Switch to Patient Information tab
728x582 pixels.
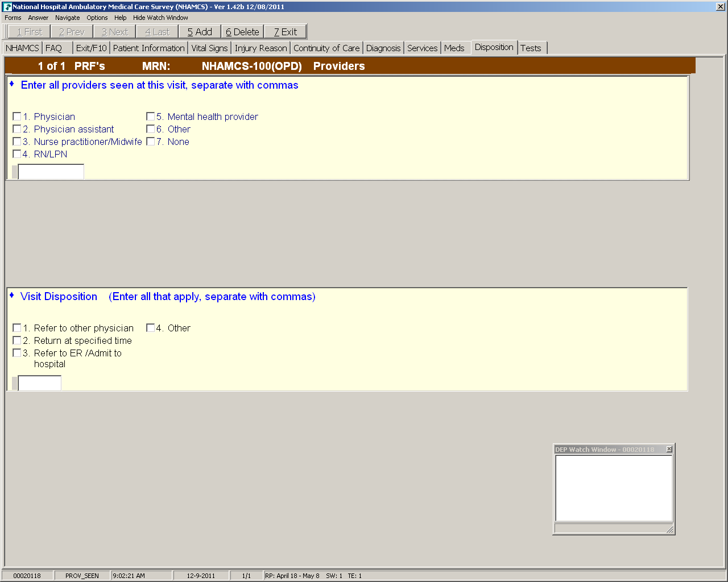click(x=149, y=48)
